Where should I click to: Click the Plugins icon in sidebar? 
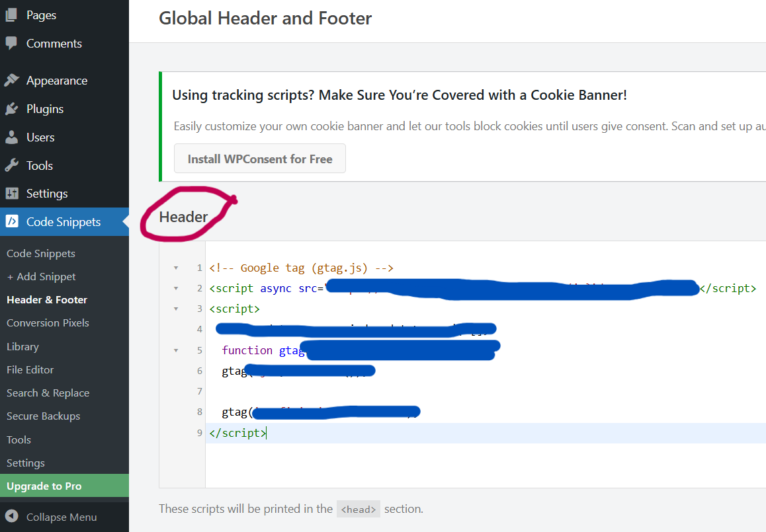click(x=11, y=108)
